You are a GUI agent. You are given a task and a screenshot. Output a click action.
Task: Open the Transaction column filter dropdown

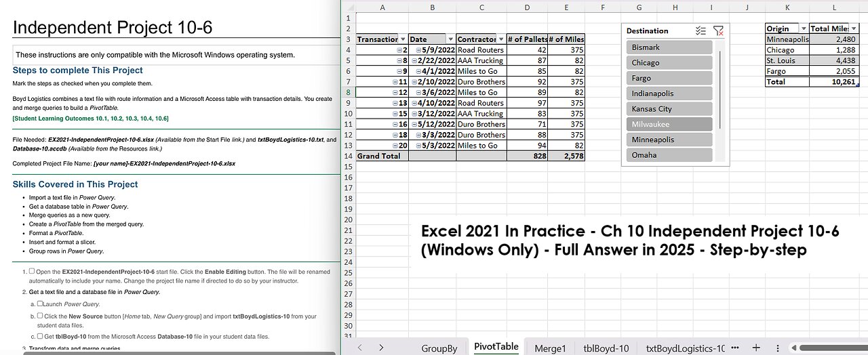403,39
